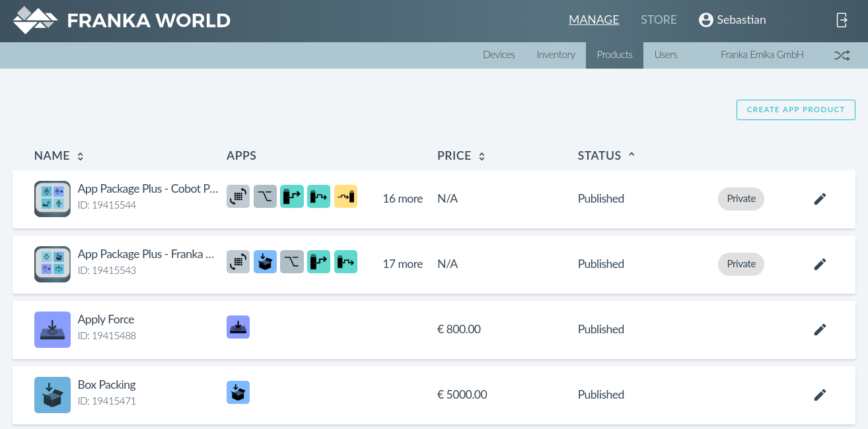Click the Franka World logo
Image resolution: width=868 pixels, height=429 pixels.
click(122, 20)
